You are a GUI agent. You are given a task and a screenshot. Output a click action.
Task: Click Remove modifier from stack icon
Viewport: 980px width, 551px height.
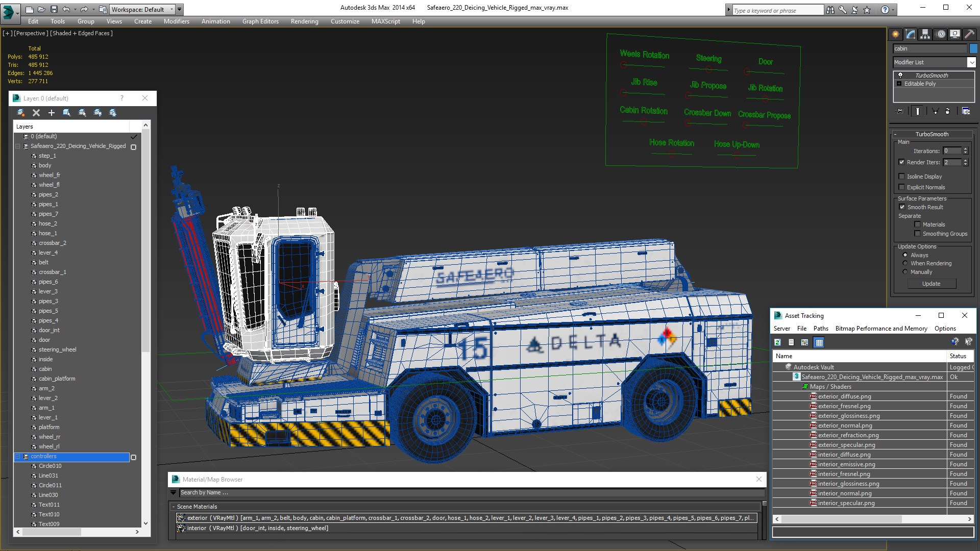[947, 111]
